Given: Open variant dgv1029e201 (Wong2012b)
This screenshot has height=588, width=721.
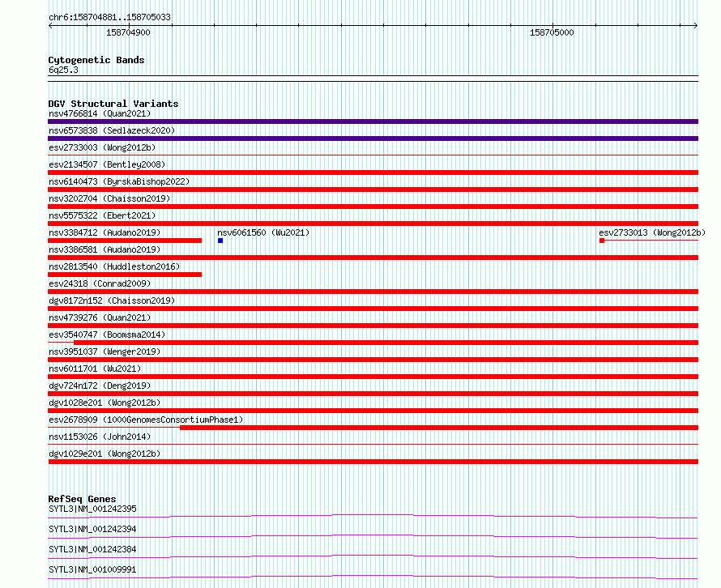Looking at the screenshot, I should click(105, 454).
